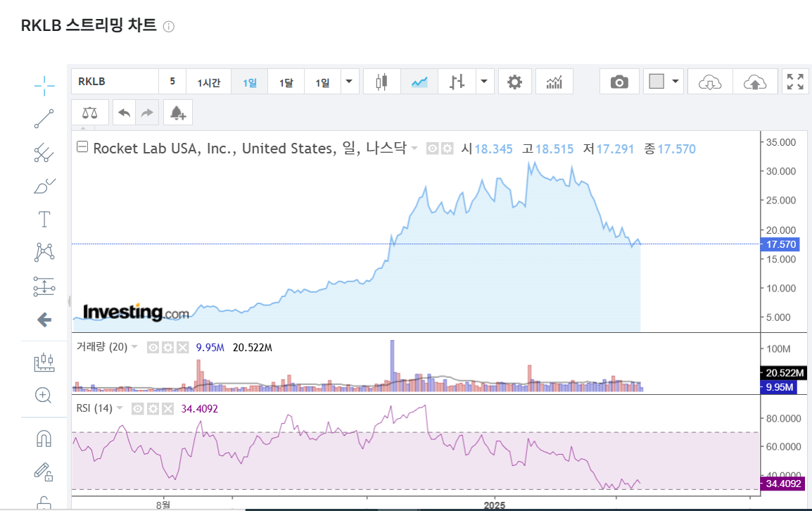The image size is (812, 511).
Task: Switch to candlestick chart style
Action: (381, 82)
